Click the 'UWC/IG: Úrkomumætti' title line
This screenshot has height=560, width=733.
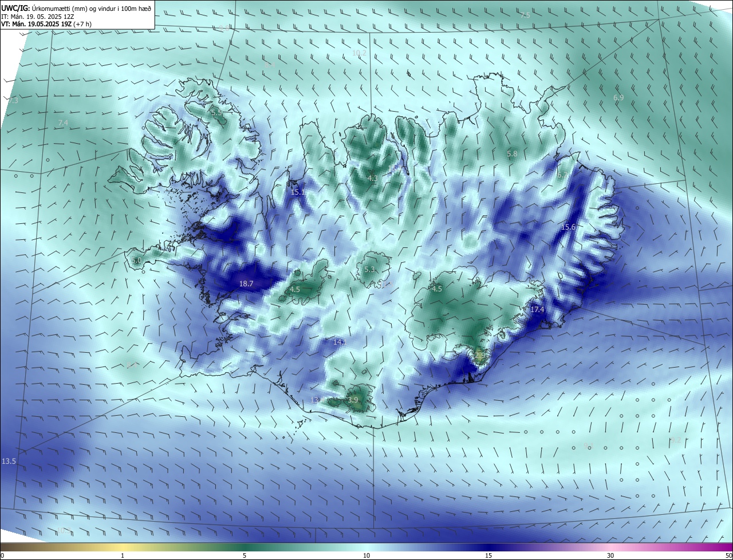(76, 8)
